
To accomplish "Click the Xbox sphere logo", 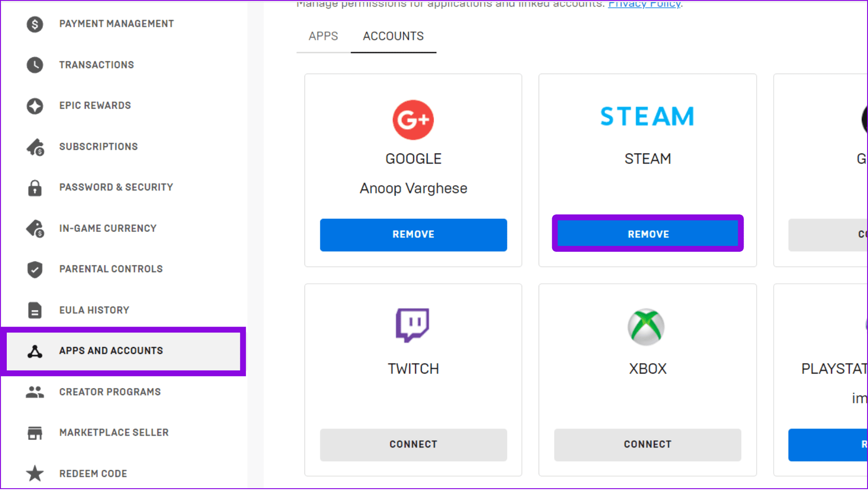I will 646,327.
